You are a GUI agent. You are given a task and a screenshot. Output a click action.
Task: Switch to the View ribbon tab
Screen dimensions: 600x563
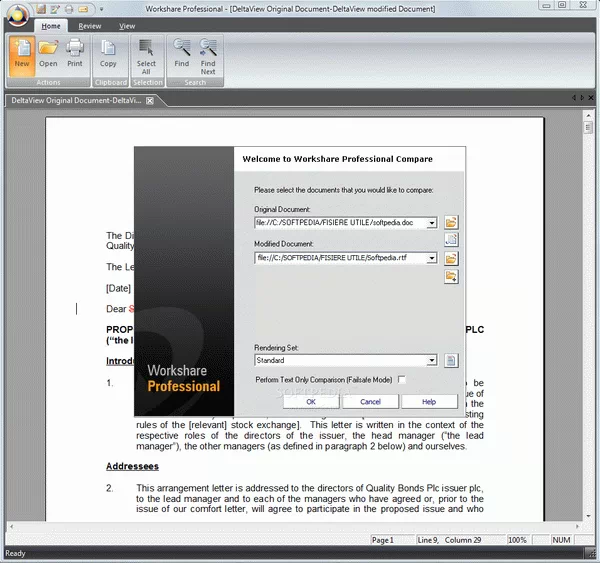click(x=127, y=26)
